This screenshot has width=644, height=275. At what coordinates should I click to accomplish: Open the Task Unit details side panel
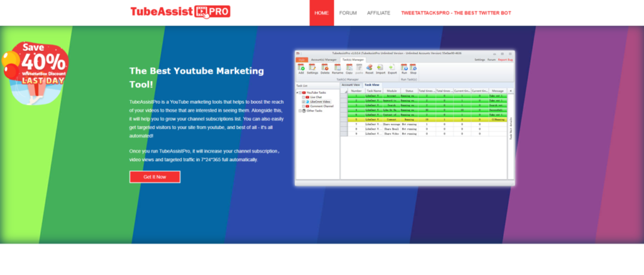pos(511,128)
